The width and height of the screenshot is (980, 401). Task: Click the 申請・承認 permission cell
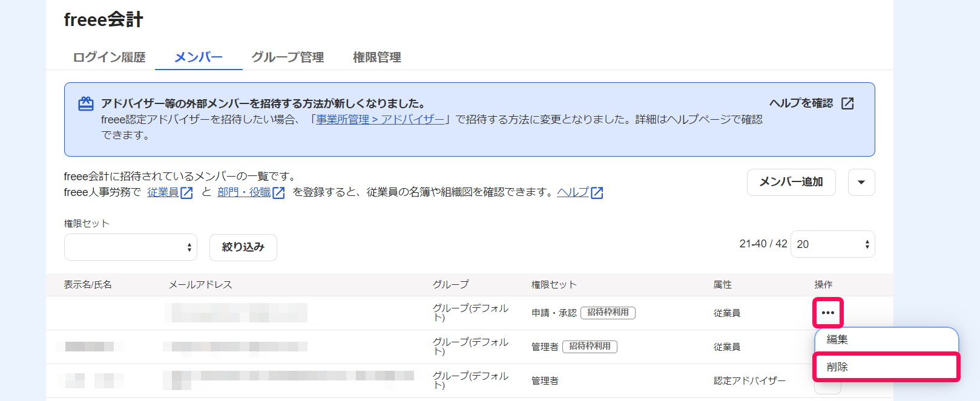(554, 313)
